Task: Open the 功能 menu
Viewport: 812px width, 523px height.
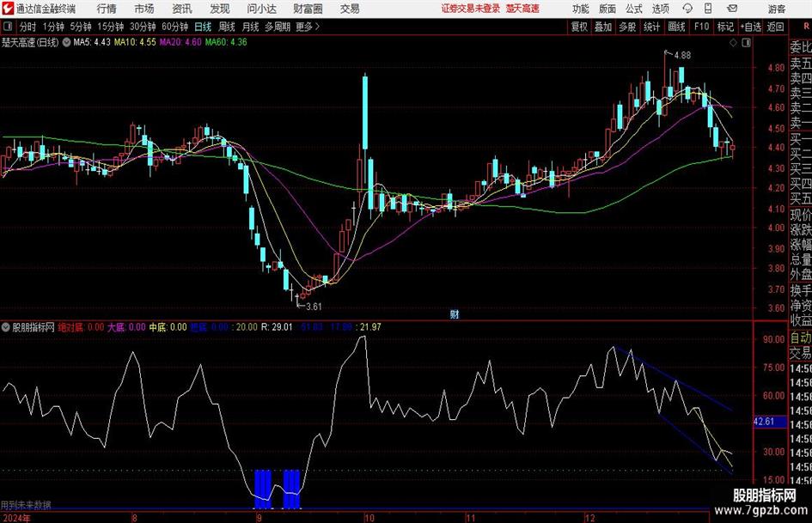Action: (x=581, y=9)
